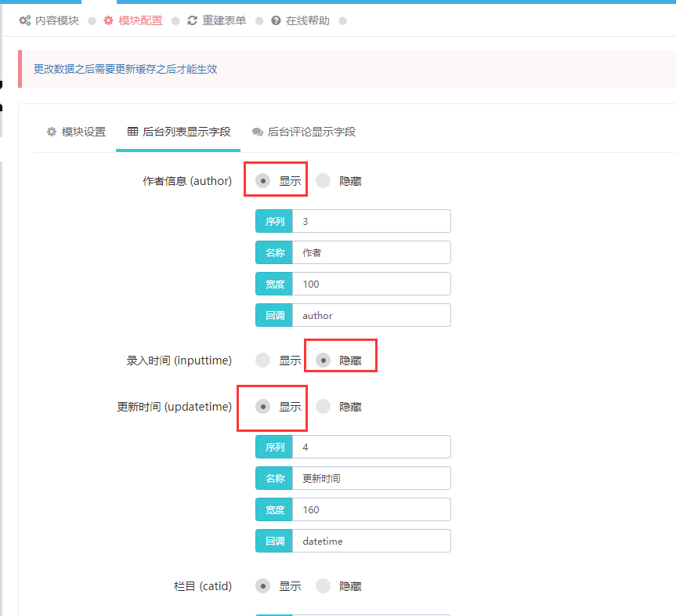Click the 回调 field containing datetime
The width and height of the screenshot is (676, 616).
click(371, 542)
